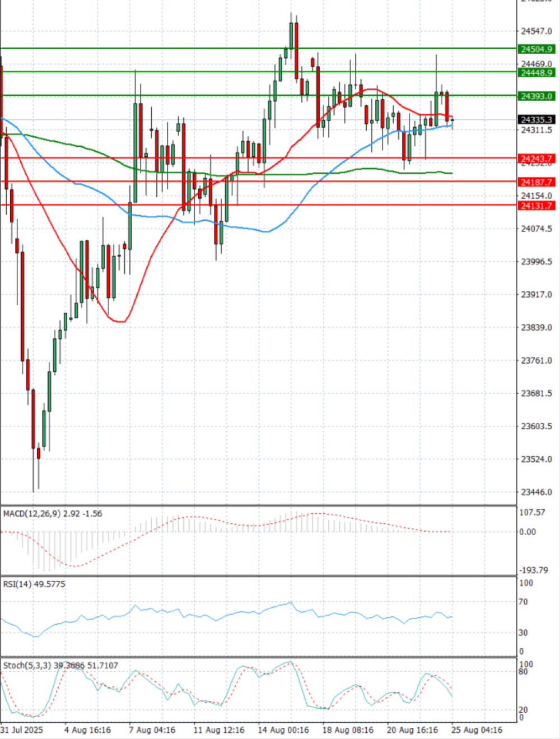This screenshot has width=560, height=739.
Task: Select the 24154.0 price axis value
Action: tap(536, 196)
